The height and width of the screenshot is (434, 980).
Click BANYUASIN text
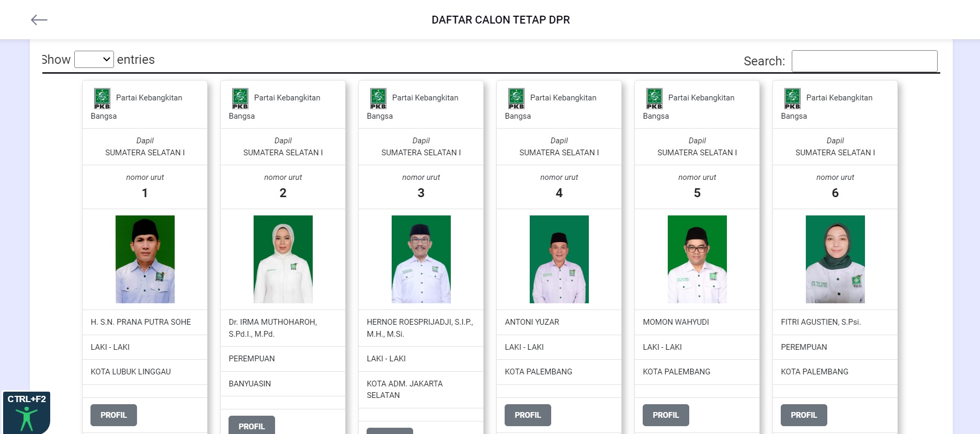(249, 384)
